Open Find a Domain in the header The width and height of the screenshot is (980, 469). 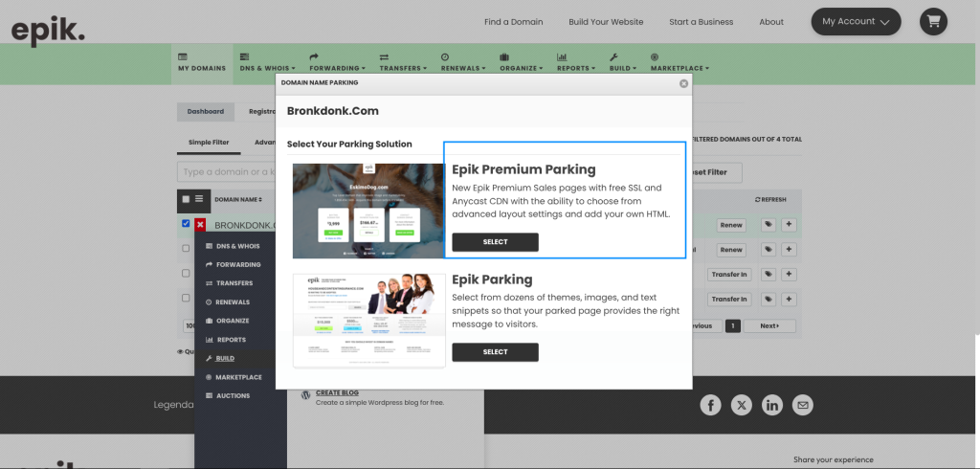[x=514, y=22]
